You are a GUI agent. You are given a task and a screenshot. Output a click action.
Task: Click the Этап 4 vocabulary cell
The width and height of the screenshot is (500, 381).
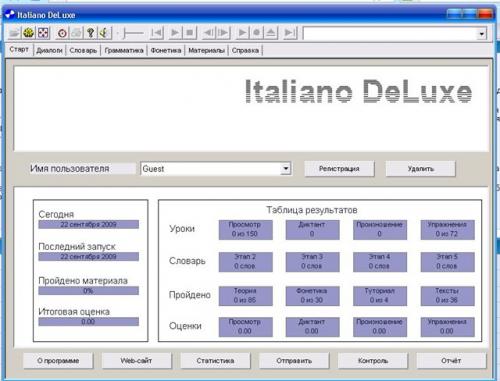tap(380, 262)
